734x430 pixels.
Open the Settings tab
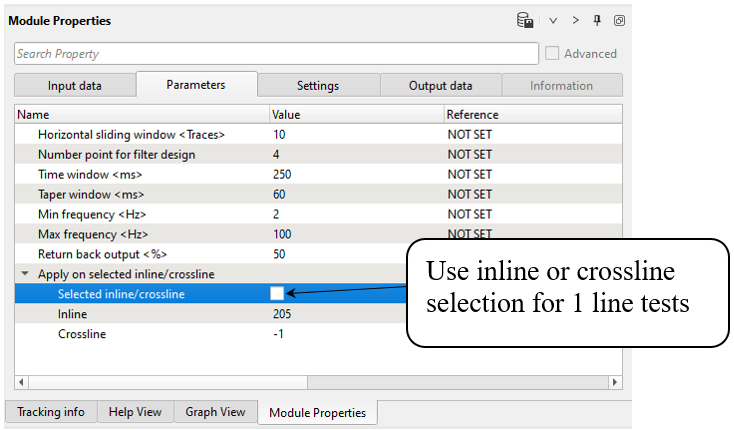click(318, 86)
